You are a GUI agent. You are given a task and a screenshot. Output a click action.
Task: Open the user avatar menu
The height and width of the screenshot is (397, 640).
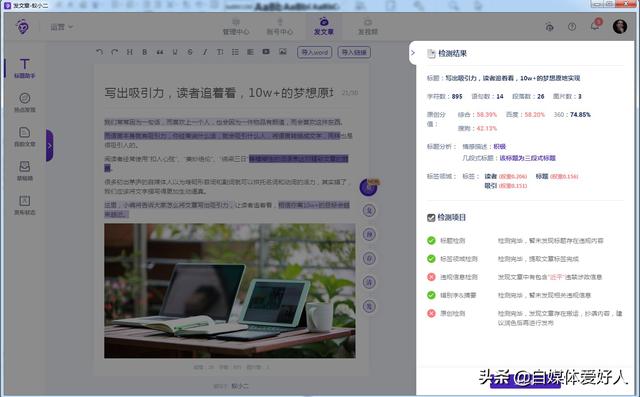tap(620, 27)
